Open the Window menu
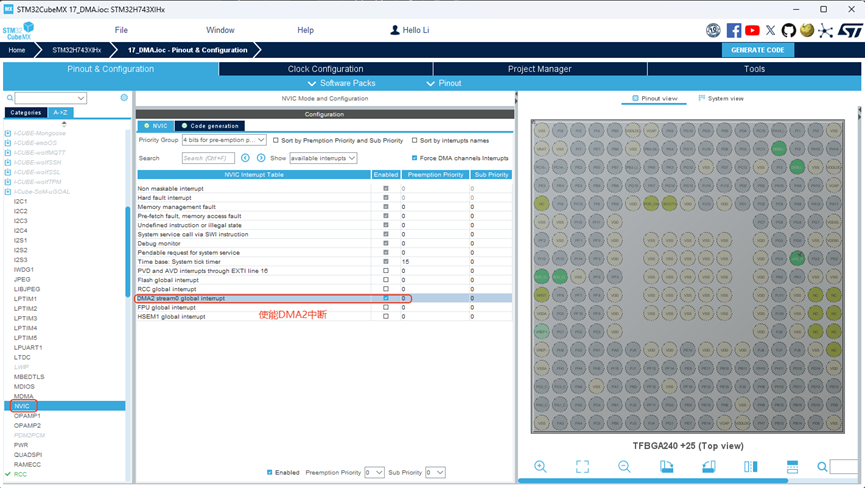The image size is (865, 488). (220, 30)
